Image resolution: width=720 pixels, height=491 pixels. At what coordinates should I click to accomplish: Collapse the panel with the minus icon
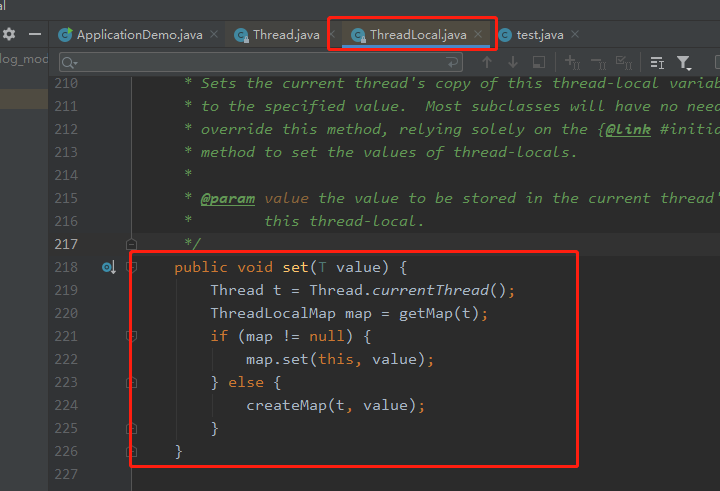coord(35,34)
